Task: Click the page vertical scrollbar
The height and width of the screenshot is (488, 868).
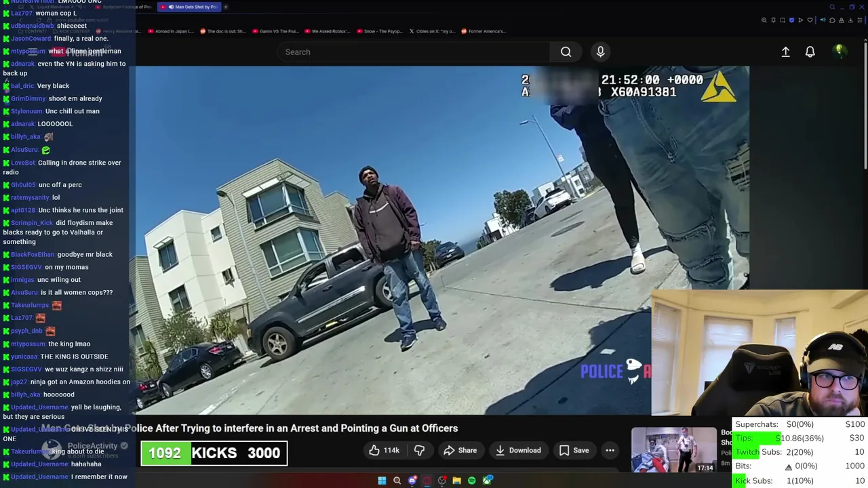Action: tap(865, 105)
